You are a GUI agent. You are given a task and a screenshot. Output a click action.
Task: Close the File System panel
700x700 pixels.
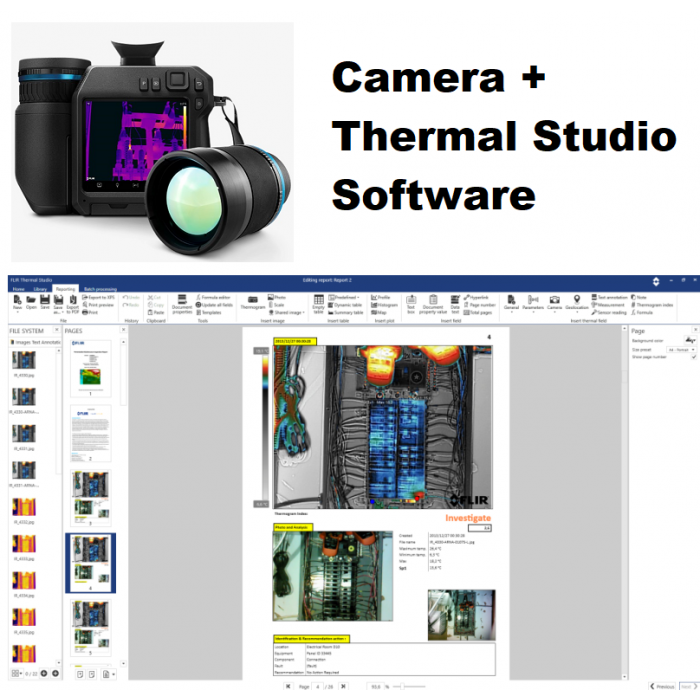click(x=57, y=330)
